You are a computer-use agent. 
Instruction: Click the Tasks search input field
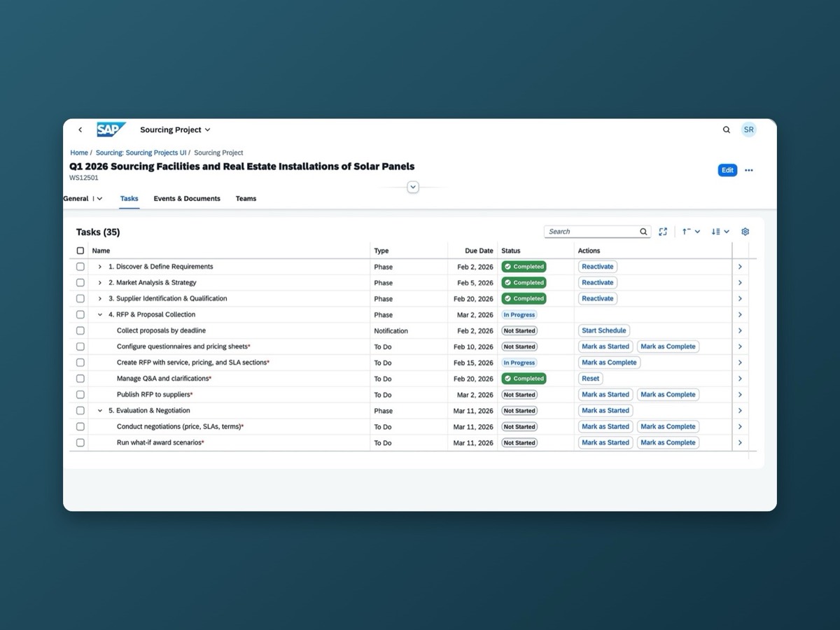pyautogui.click(x=591, y=232)
